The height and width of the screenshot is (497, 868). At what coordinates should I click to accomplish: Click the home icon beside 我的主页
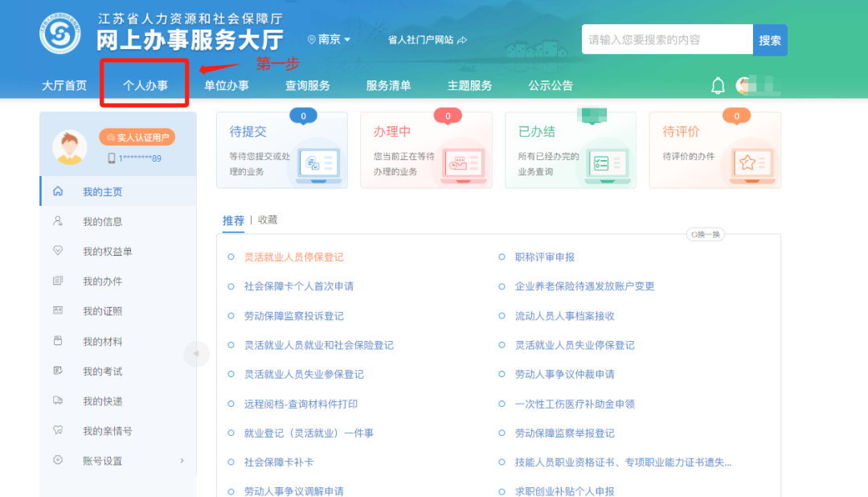pyautogui.click(x=58, y=191)
